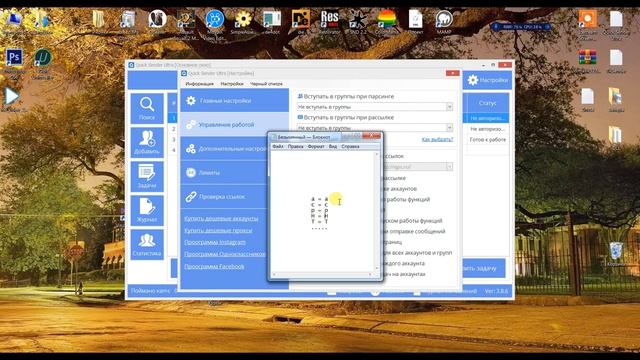Open the Формат menu in Notepad
Screen dimensions: 640x360
coord(316,146)
